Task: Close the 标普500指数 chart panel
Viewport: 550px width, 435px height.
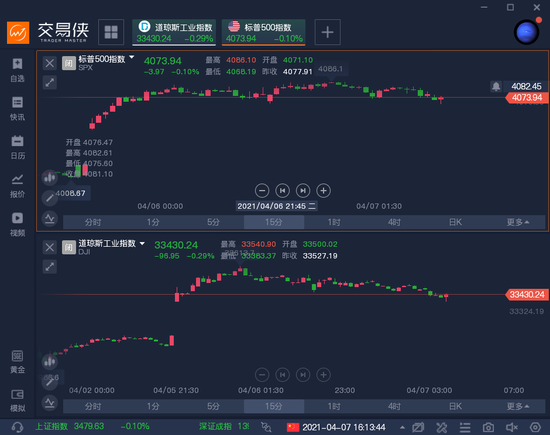Action: click(x=50, y=63)
